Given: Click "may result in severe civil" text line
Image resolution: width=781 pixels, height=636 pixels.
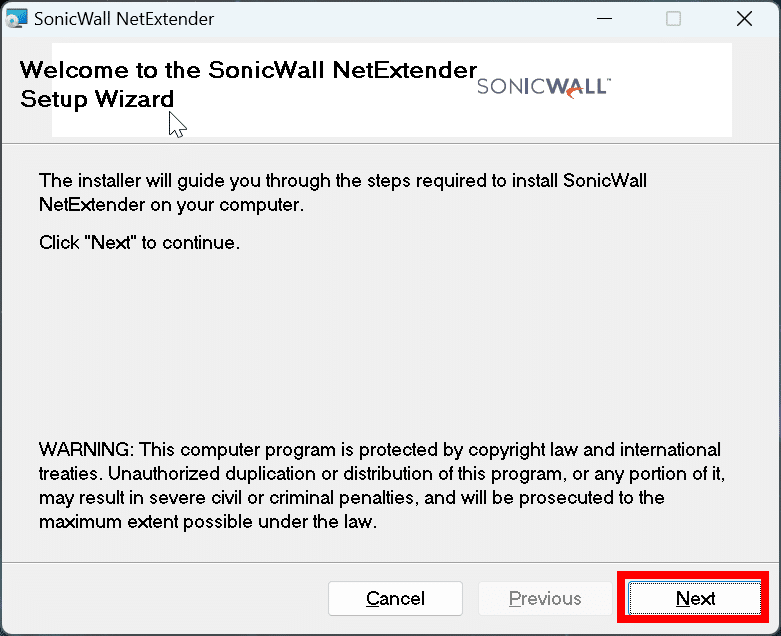Looking at the screenshot, I should point(352,498).
